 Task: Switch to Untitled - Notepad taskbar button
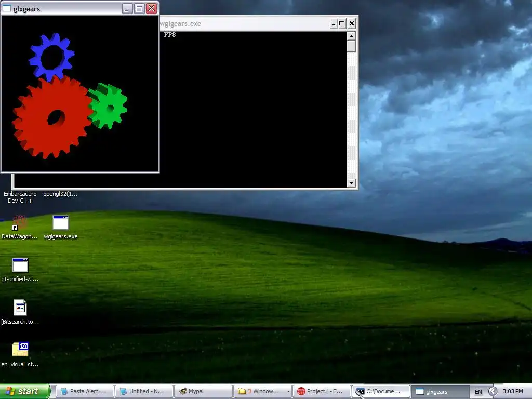pyautogui.click(x=144, y=391)
